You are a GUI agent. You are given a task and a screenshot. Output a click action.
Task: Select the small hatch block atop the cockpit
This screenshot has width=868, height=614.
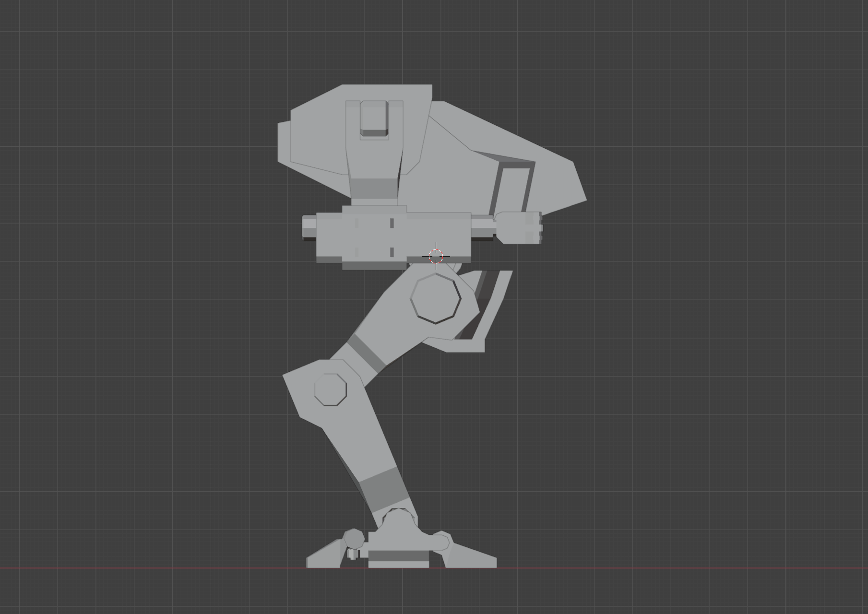click(x=374, y=118)
